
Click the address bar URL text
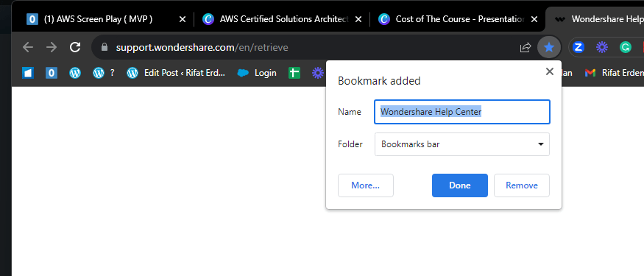[x=202, y=48]
